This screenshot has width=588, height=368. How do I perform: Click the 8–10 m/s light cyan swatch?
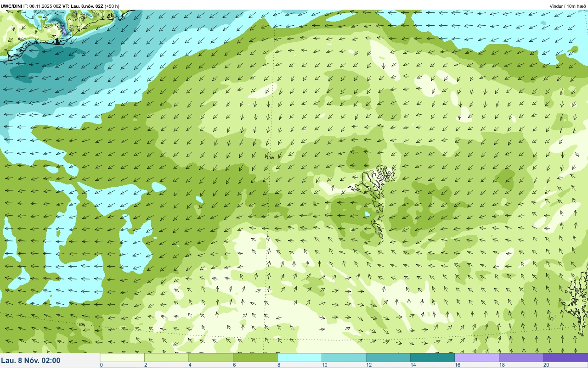pyautogui.click(x=300, y=357)
